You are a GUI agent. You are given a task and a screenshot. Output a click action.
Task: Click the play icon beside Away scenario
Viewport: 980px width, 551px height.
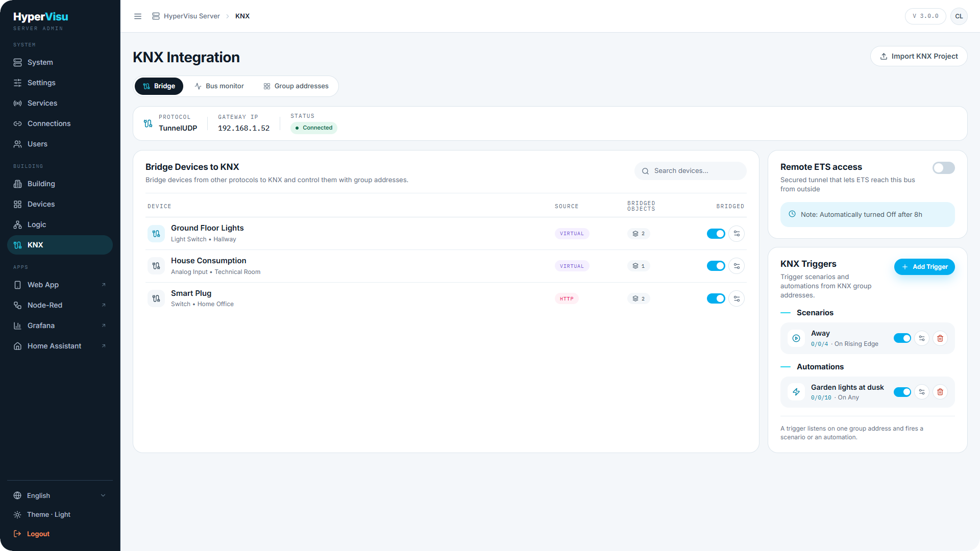(796, 338)
